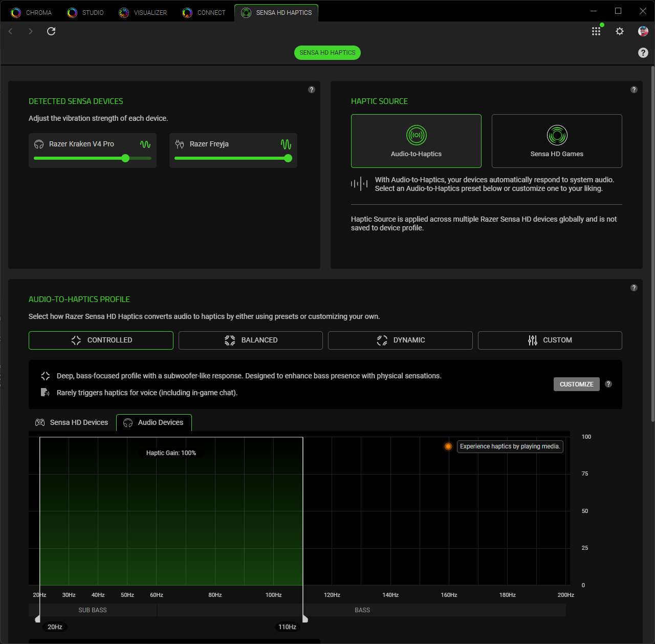Image resolution: width=655 pixels, height=644 pixels.
Task: Click the 'DETECTED SENSA DEVICES' heading
Action: [x=76, y=101]
